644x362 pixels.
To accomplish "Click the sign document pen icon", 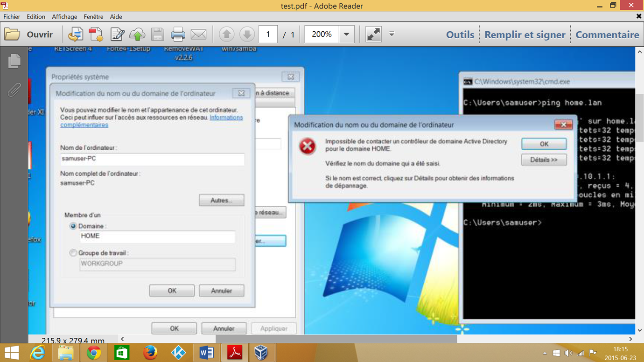I will pos(117,35).
